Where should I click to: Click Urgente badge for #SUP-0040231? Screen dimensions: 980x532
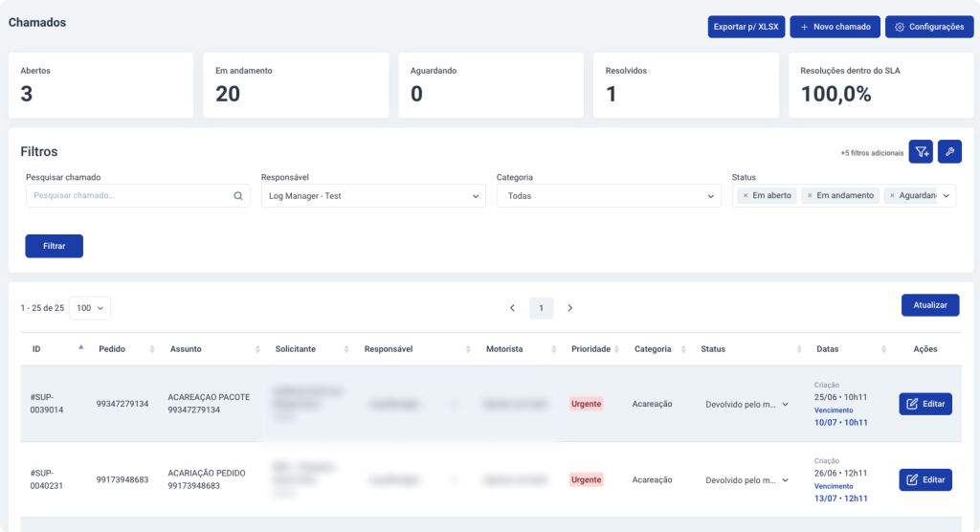(587, 480)
